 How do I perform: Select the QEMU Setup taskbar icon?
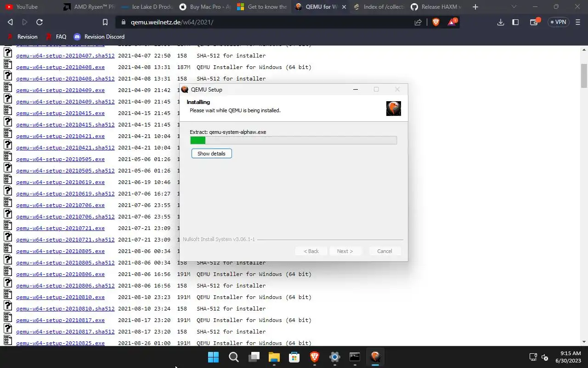tap(375, 357)
